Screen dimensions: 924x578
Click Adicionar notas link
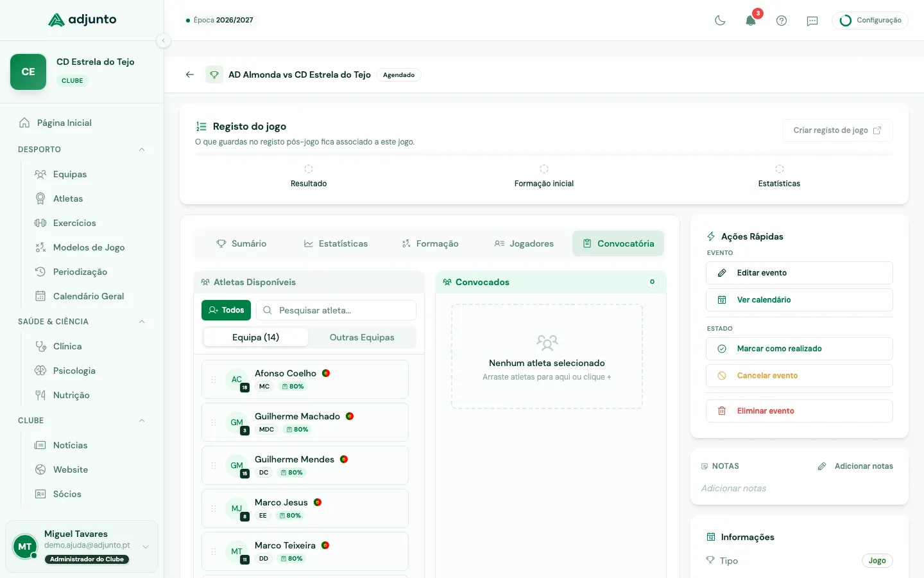(x=855, y=466)
